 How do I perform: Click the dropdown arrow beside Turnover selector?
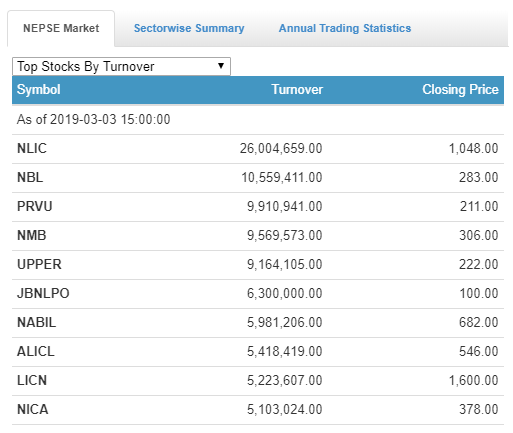point(221,66)
